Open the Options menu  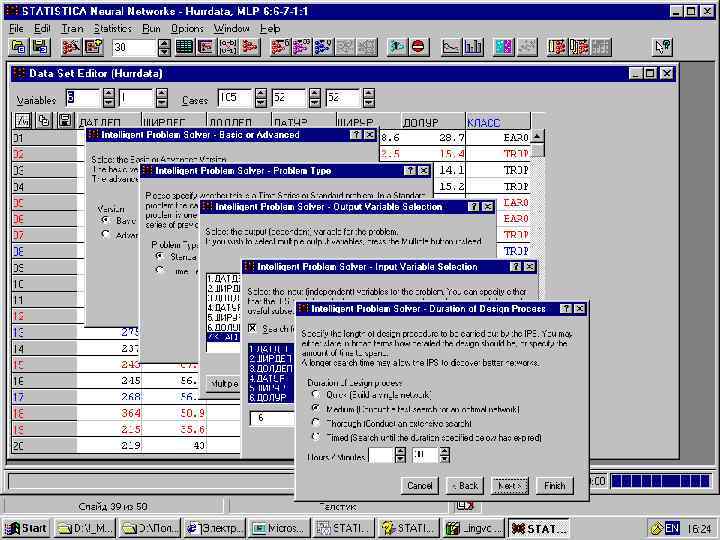pyautogui.click(x=187, y=28)
